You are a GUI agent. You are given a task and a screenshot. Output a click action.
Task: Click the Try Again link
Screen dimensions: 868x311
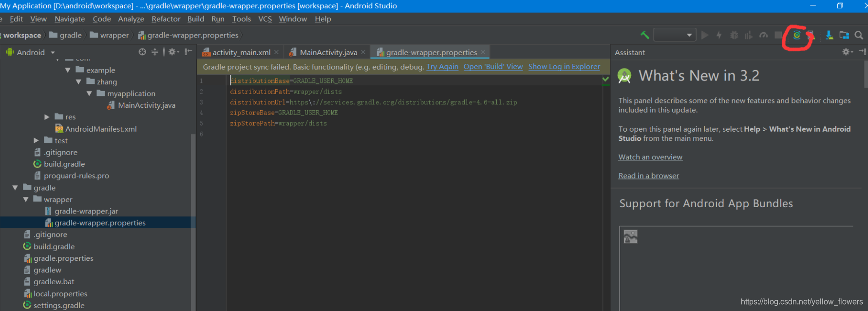(442, 67)
